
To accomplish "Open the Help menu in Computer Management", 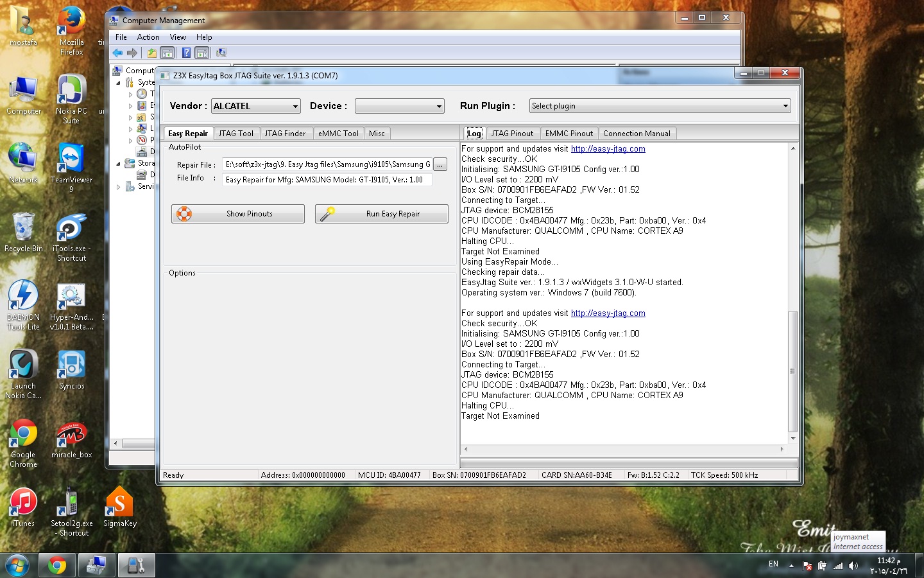I will (x=204, y=37).
